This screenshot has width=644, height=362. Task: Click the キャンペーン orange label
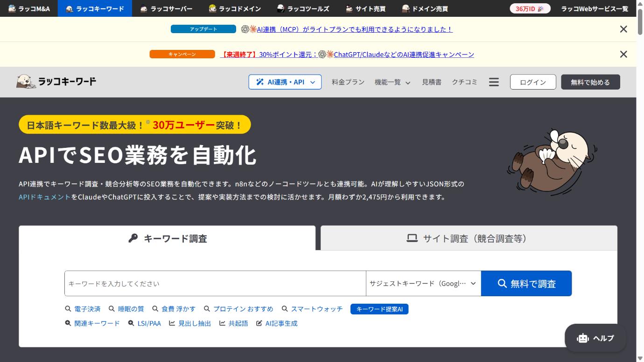pyautogui.click(x=182, y=54)
